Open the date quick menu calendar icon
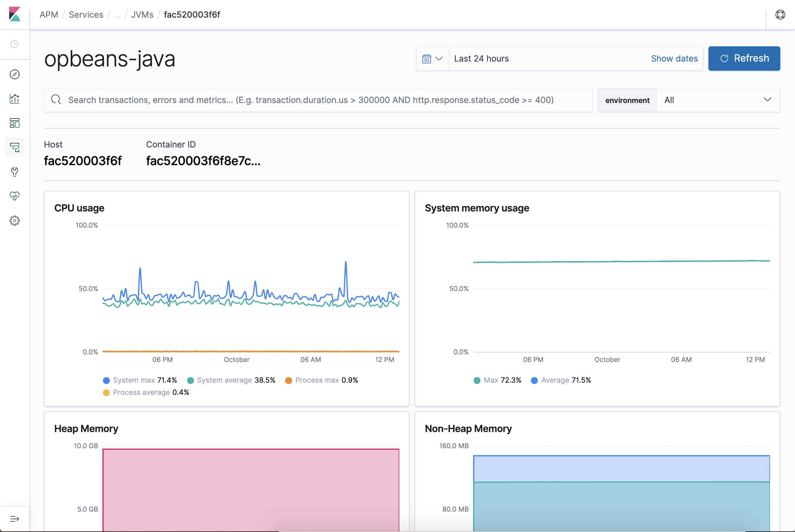 [432, 59]
